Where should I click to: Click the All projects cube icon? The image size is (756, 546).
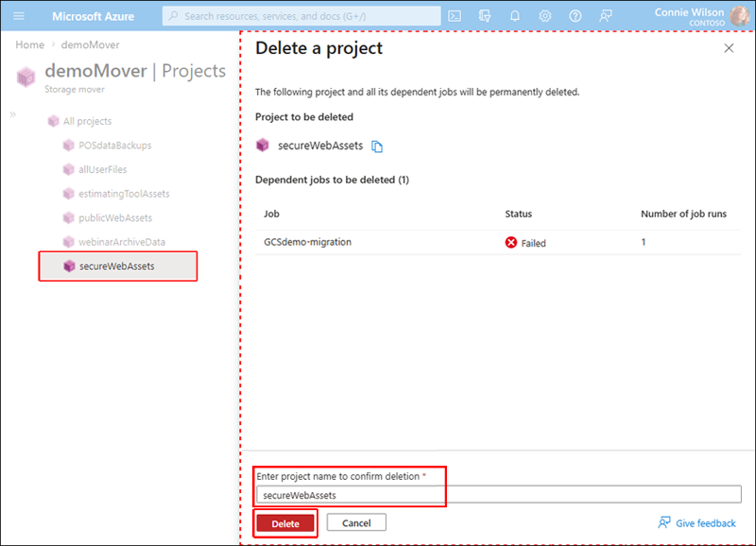coord(53,121)
